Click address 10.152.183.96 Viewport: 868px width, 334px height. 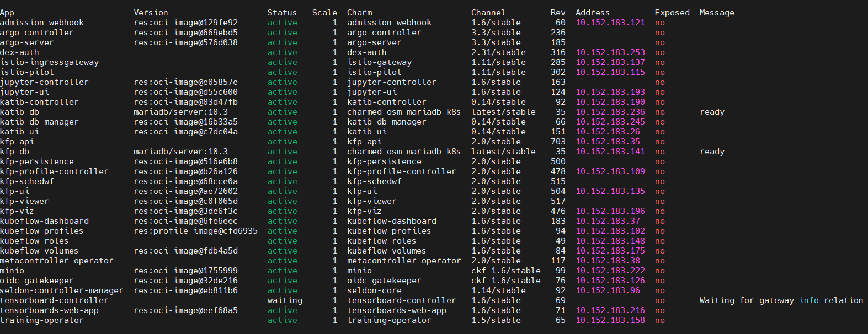point(608,290)
